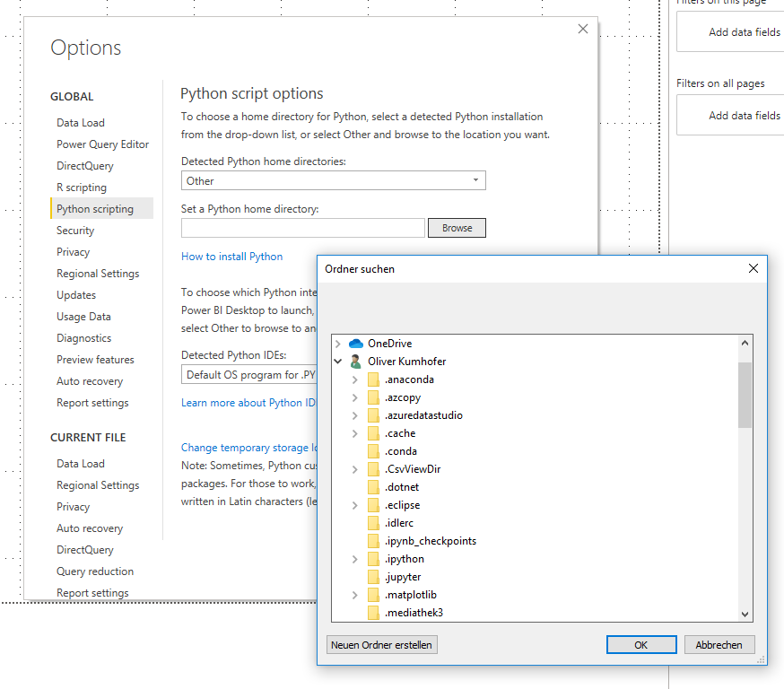Open Power Query Editor options
Screen dimensions: 784x689
point(102,144)
